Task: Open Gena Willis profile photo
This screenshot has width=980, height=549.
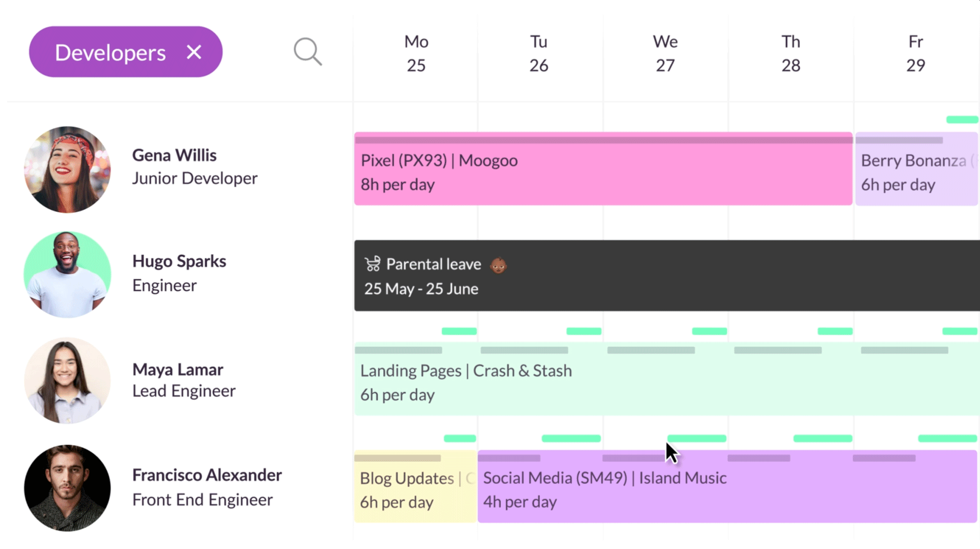Action: [x=67, y=170]
